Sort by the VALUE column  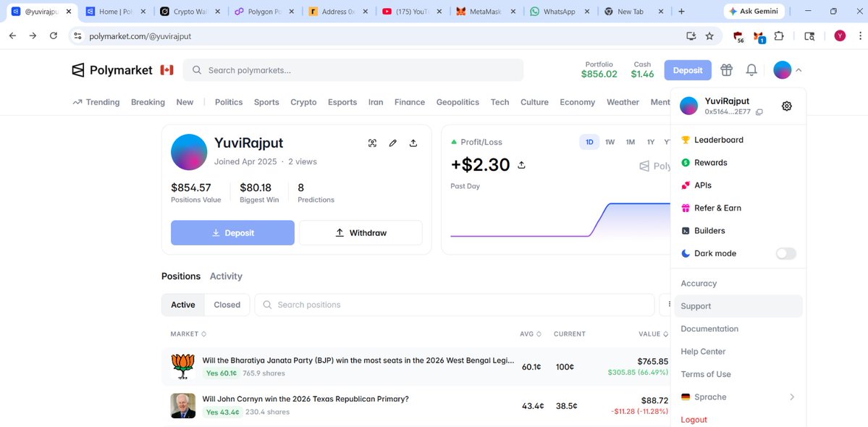tap(653, 334)
